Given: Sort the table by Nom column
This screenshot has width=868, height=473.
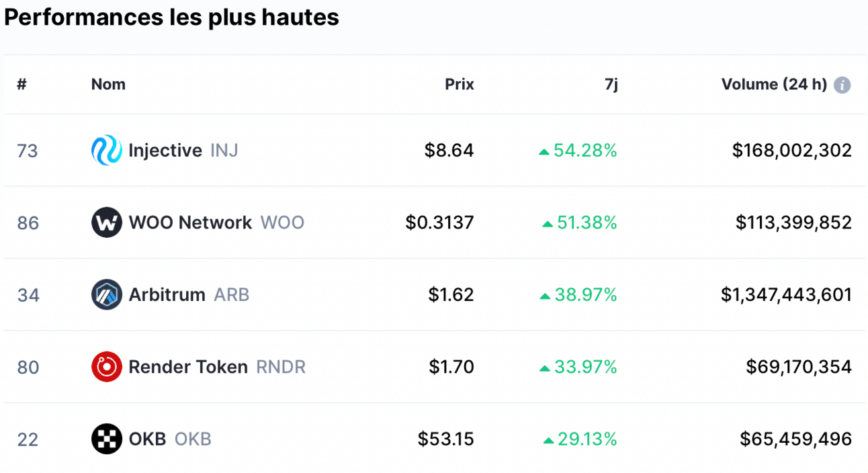Looking at the screenshot, I should pyautogui.click(x=108, y=85).
